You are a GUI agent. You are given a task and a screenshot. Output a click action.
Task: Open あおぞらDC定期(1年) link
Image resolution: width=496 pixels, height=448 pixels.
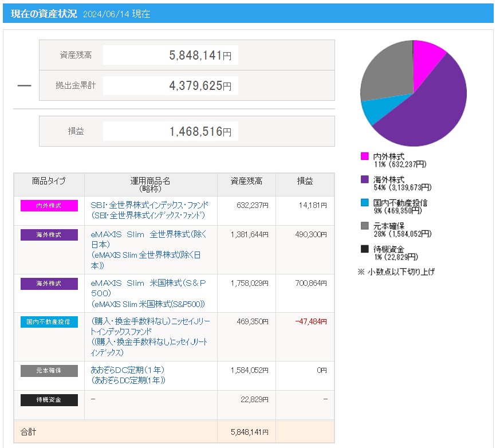[127, 370]
